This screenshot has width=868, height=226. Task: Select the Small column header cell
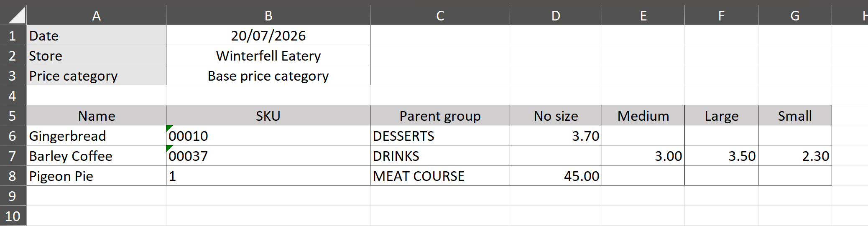coord(795,115)
